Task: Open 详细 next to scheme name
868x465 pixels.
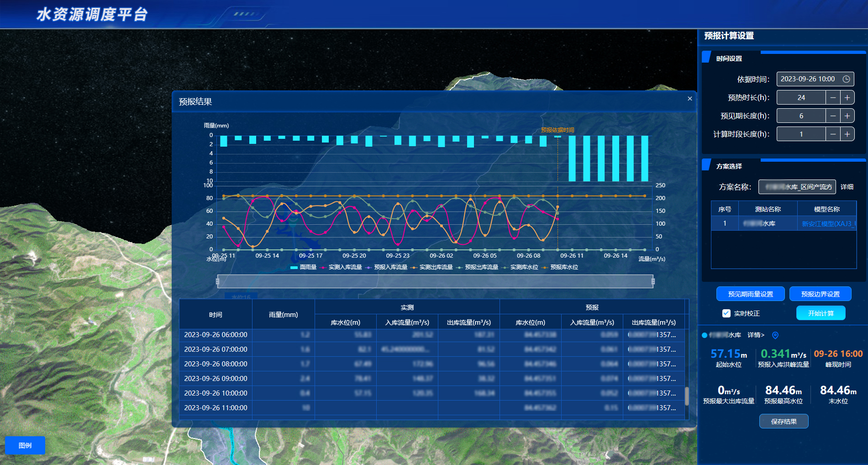Action: 847,187
